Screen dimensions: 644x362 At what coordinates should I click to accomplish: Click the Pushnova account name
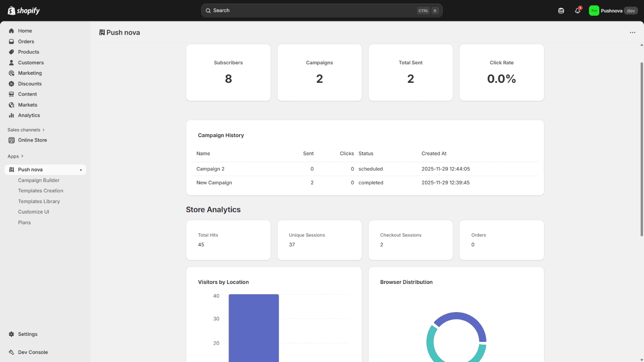pyautogui.click(x=612, y=10)
